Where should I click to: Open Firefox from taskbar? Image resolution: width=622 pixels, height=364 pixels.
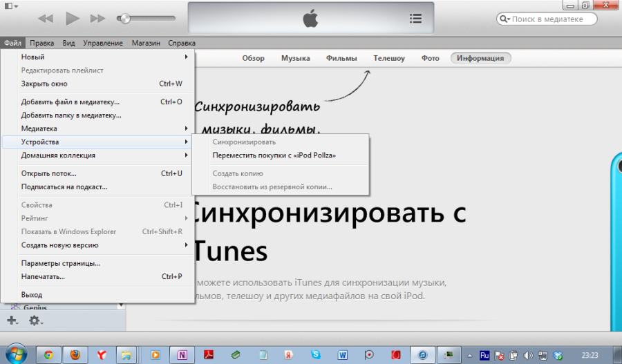pyautogui.click(x=75, y=355)
